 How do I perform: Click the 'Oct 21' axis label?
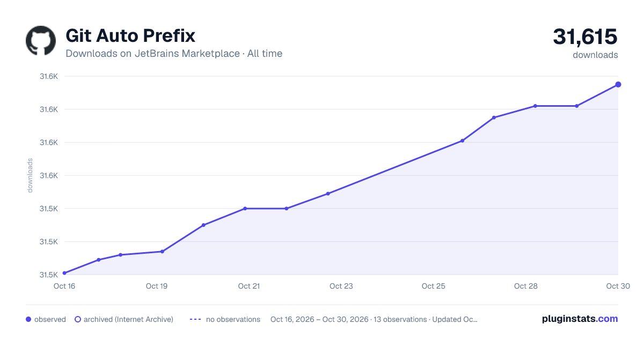[249, 286]
